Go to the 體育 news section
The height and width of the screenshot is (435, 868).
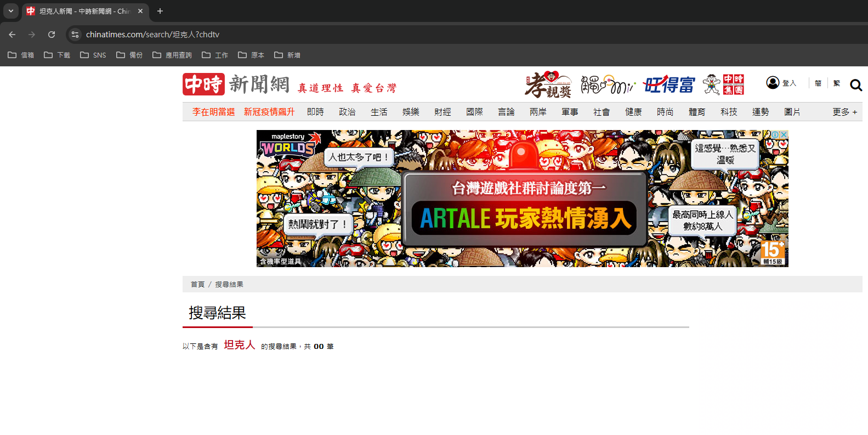[x=697, y=112]
